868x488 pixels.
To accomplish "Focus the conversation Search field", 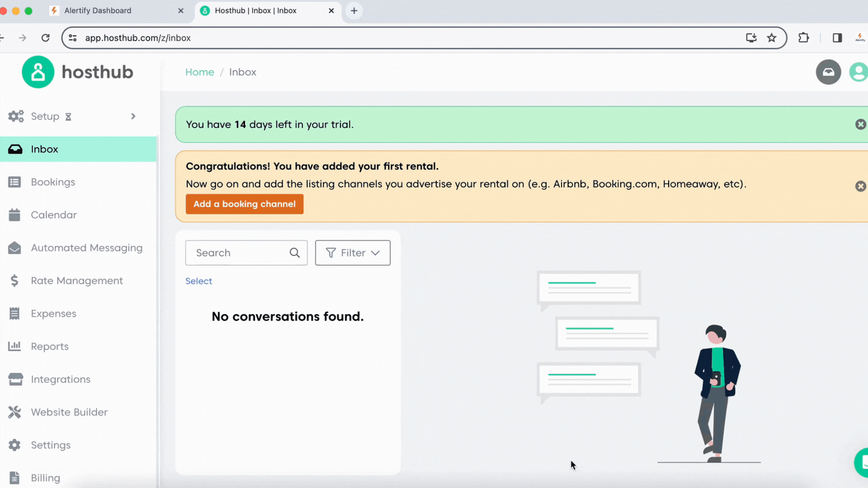I will tap(237, 253).
